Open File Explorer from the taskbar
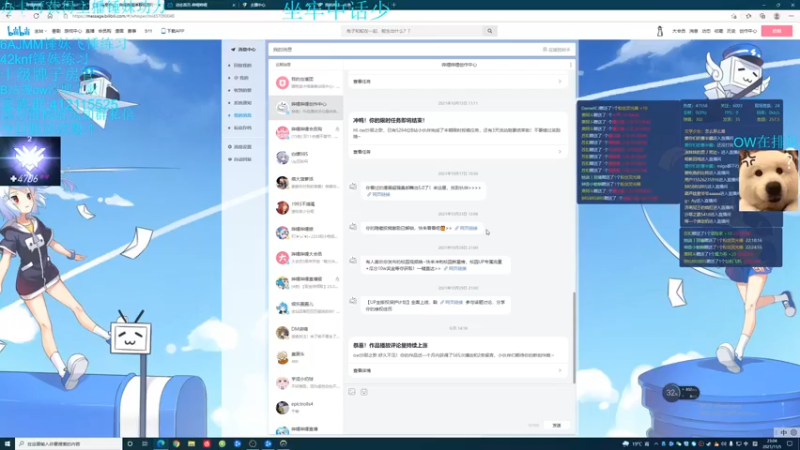 191,444
